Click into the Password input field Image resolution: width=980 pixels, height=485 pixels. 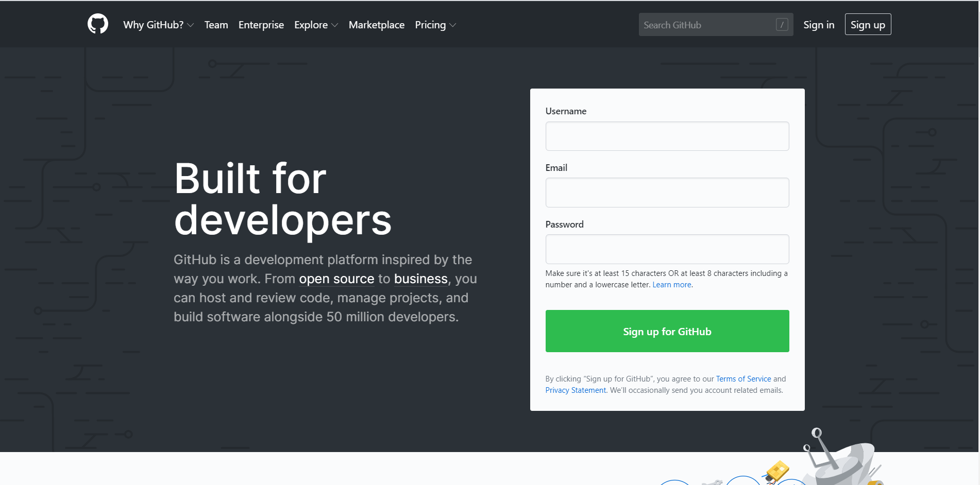pos(667,249)
